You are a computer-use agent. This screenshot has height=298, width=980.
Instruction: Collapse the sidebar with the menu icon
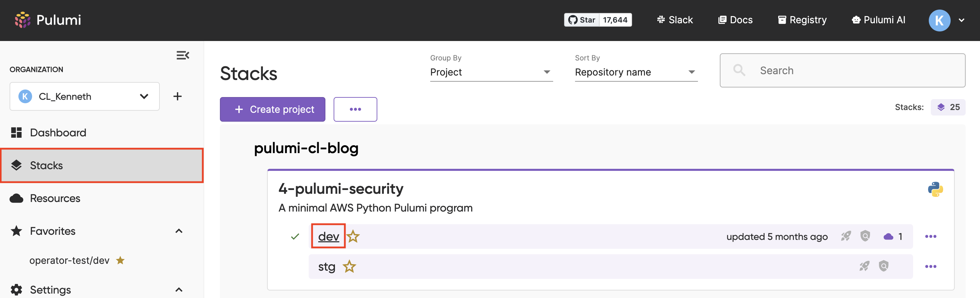click(x=183, y=55)
